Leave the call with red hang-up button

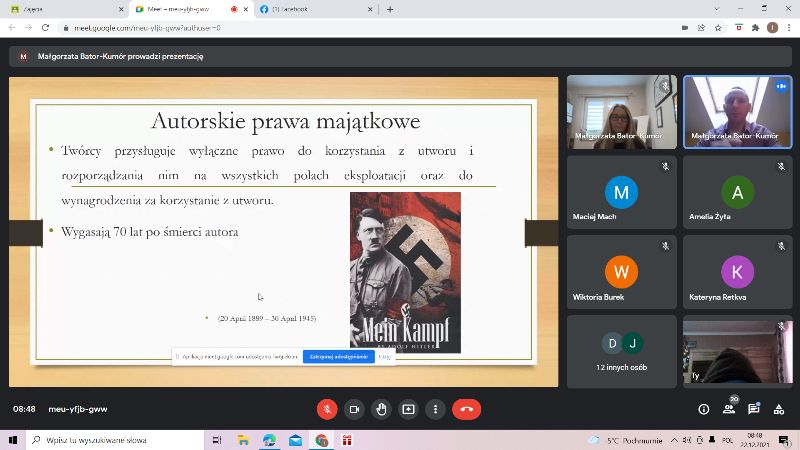tap(466, 409)
